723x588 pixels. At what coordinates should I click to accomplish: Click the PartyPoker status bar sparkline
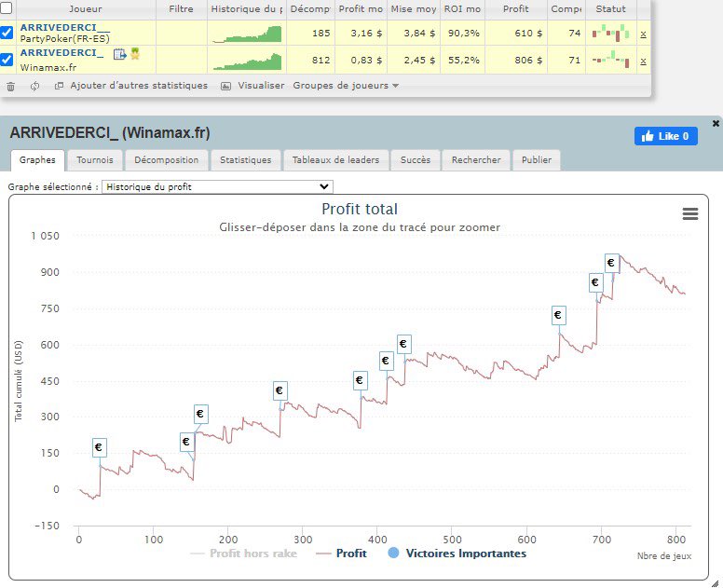click(x=610, y=34)
